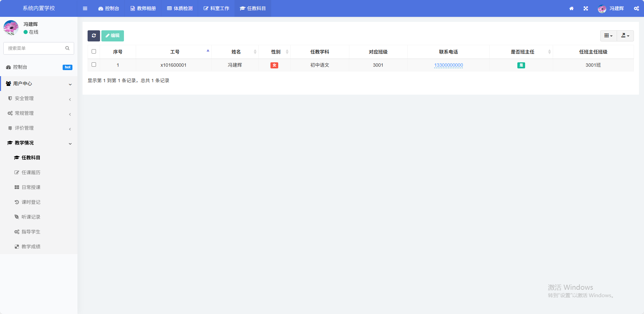This screenshot has width=644, height=314.
Task: Select the checkbox for row x101600001
Action: click(94, 65)
